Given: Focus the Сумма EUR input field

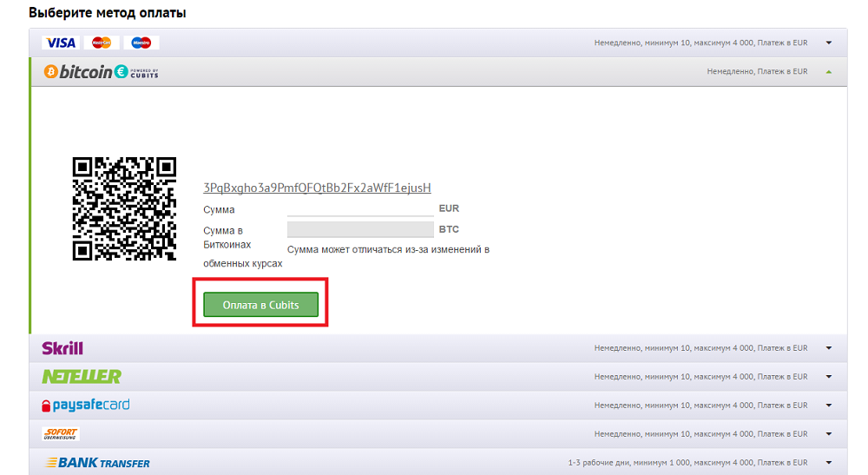Looking at the screenshot, I should pyautogui.click(x=360, y=208).
